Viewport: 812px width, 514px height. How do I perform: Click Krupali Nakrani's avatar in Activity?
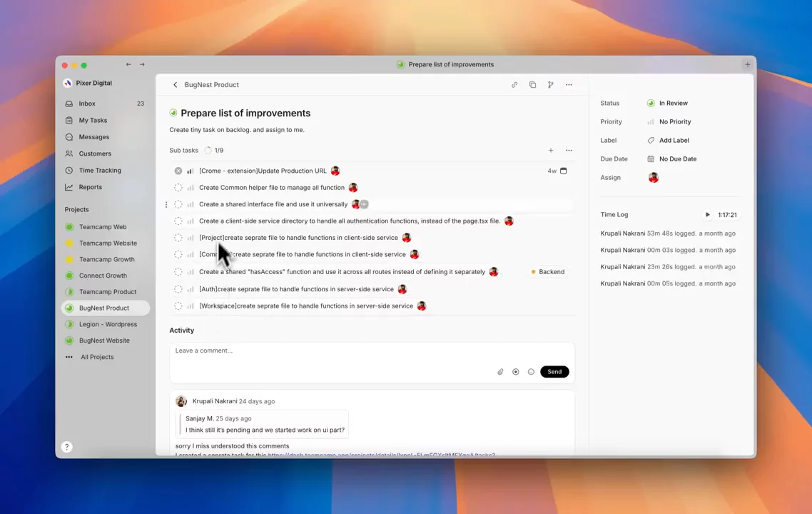pos(181,401)
